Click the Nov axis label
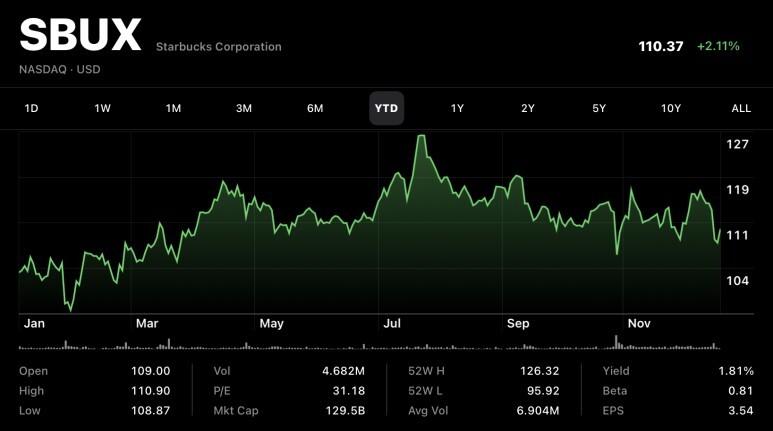 [x=639, y=323]
